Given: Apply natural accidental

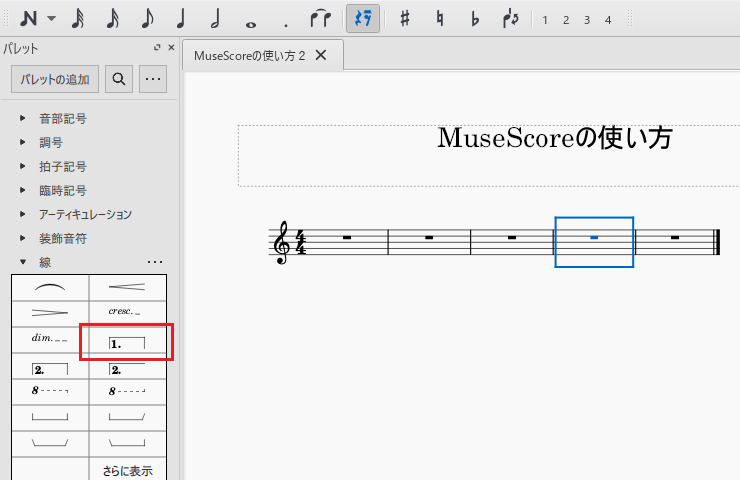Looking at the screenshot, I should point(440,19).
